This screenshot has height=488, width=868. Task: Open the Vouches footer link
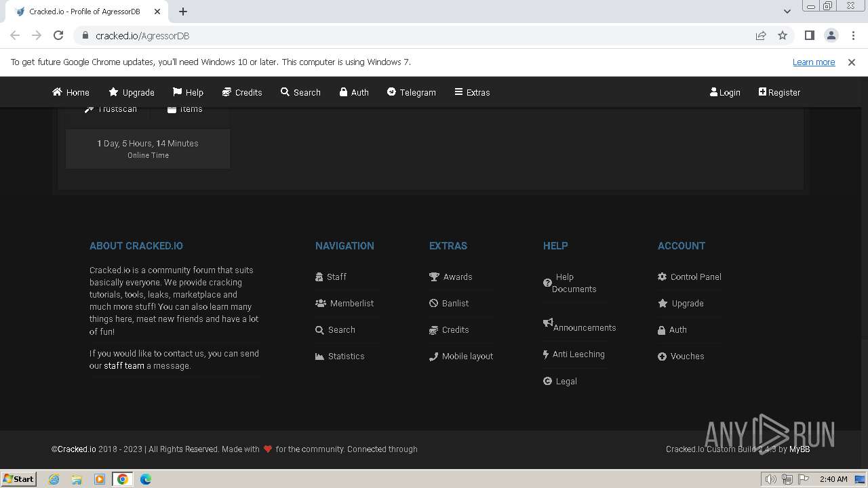[x=681, y=356]
